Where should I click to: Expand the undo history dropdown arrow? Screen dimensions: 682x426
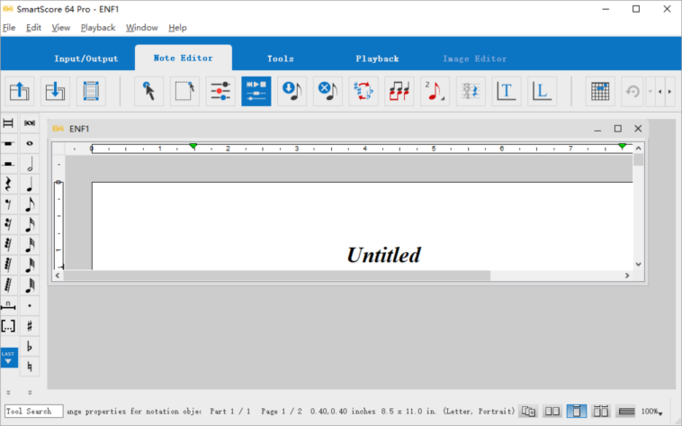650,92
